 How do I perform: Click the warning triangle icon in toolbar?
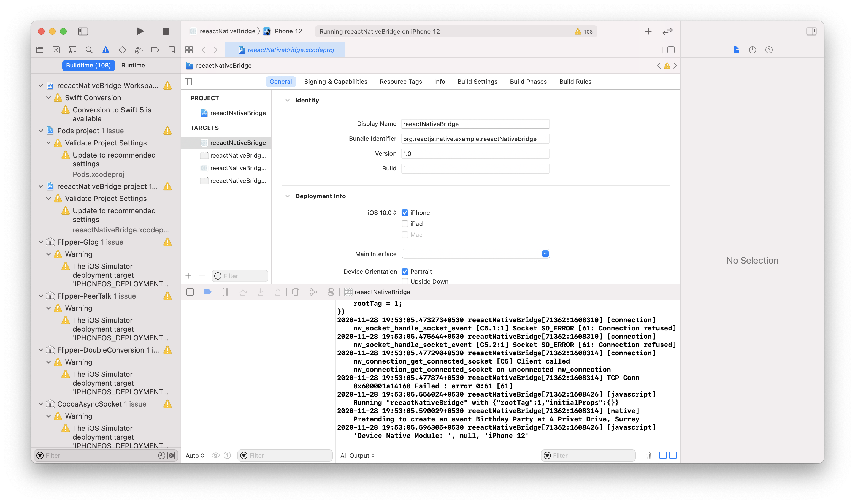click(105, 49)
